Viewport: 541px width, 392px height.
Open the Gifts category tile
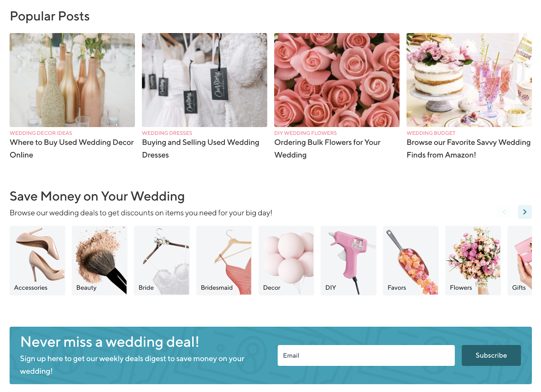[x=520, y=261]
